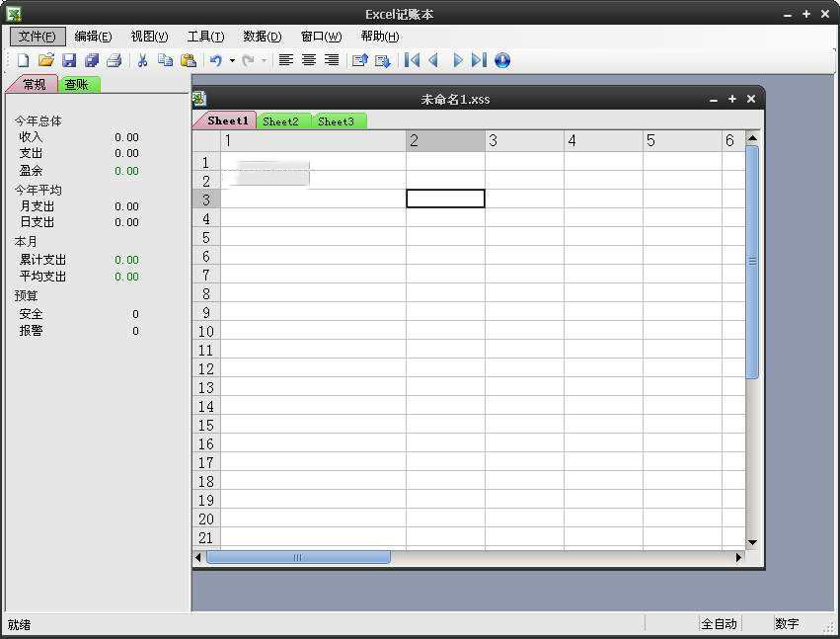Select row header 10

206,331
